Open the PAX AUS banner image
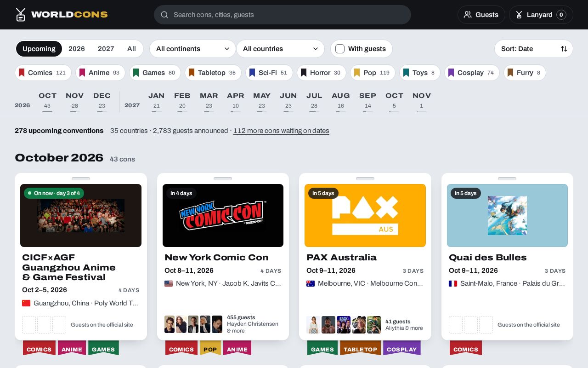The height and width of the screenshot is (368, 588). tap(365, 215)
